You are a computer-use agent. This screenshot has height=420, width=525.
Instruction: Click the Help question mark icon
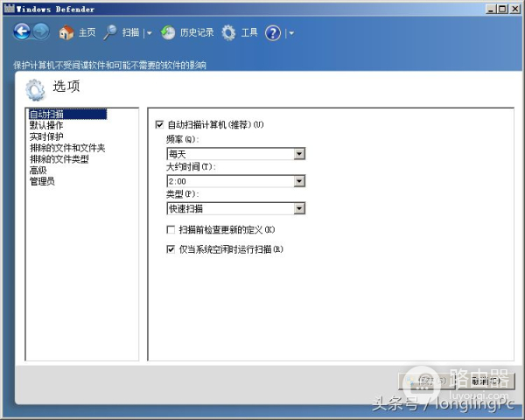tap(273, 33)
